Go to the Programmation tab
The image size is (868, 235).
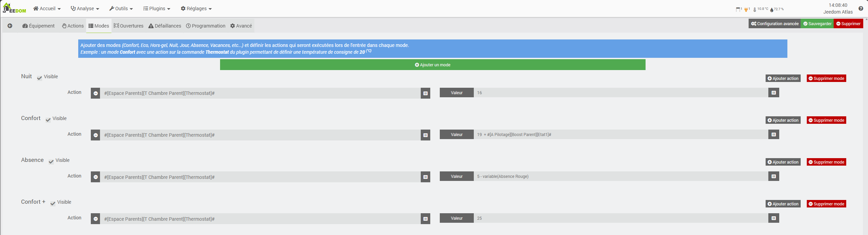(x=205, y=26)
